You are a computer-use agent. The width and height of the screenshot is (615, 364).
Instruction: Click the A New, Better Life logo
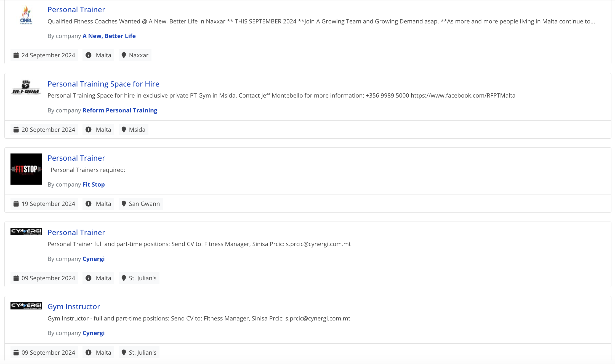tap(26, 15)
